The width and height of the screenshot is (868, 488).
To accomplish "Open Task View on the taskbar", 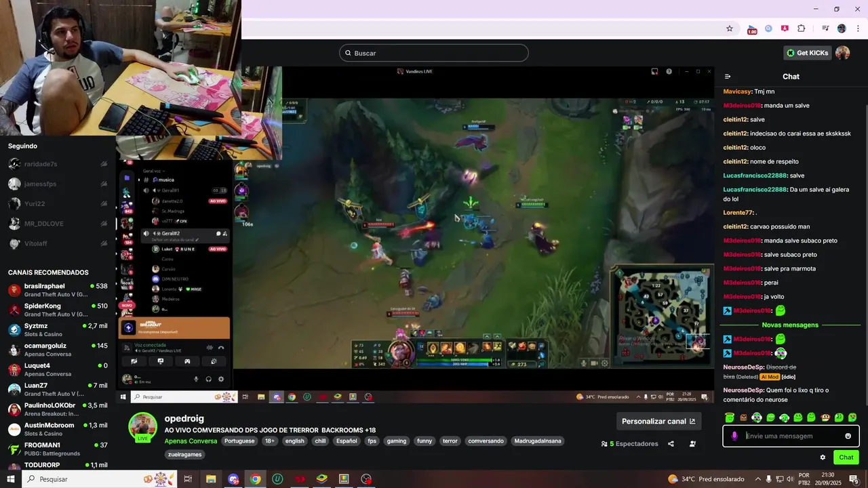I will (188, 479).
